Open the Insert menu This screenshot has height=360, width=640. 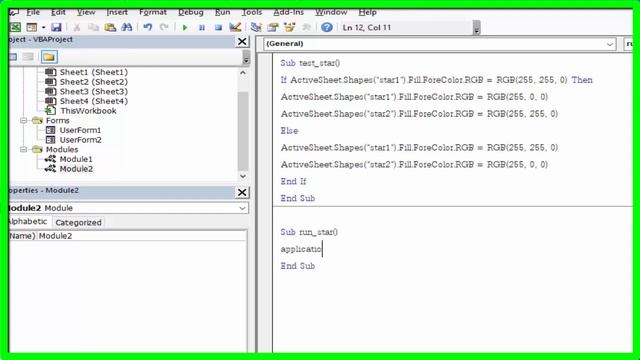(117, 12)
